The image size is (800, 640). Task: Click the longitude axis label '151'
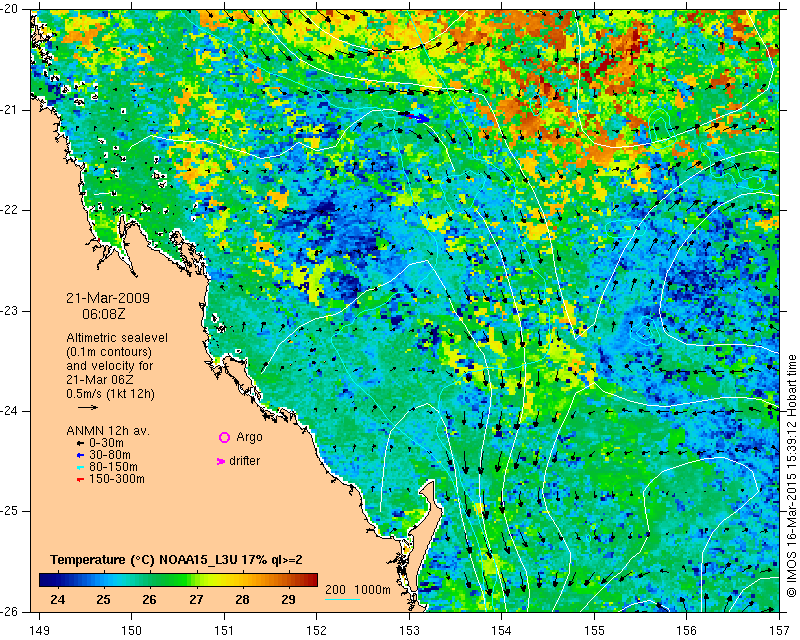[224, 631]
